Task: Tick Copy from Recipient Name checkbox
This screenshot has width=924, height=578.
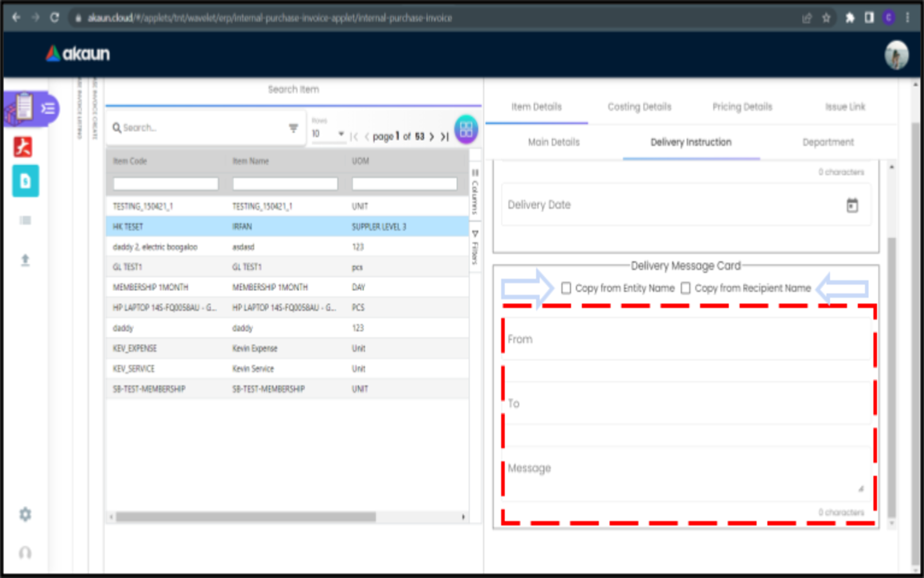Action: 685,288
